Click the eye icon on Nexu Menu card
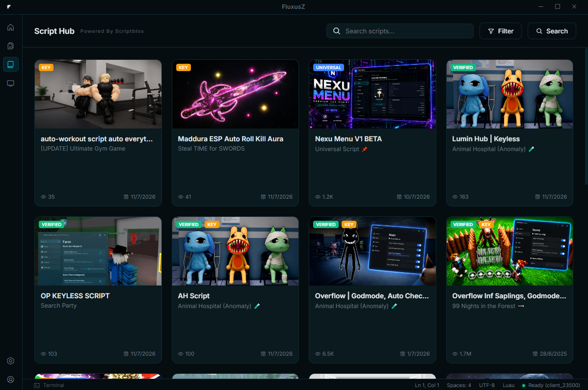Image resolution: width=588 pixels, height=390 pixels. 318,197
